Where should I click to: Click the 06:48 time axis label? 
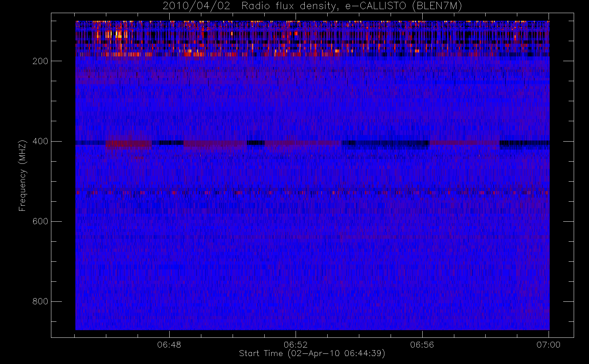tap(169, 345)
